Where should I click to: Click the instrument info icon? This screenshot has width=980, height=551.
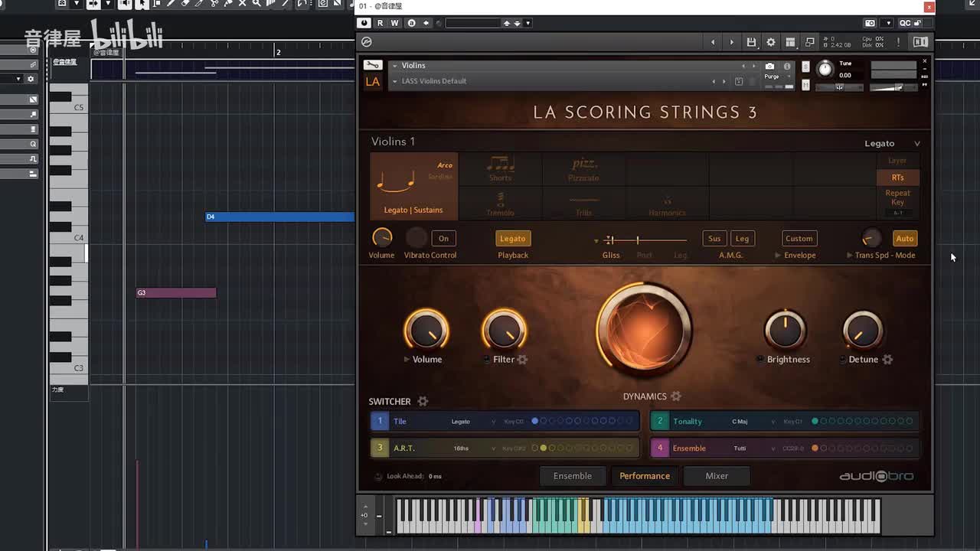pos(786,67)
